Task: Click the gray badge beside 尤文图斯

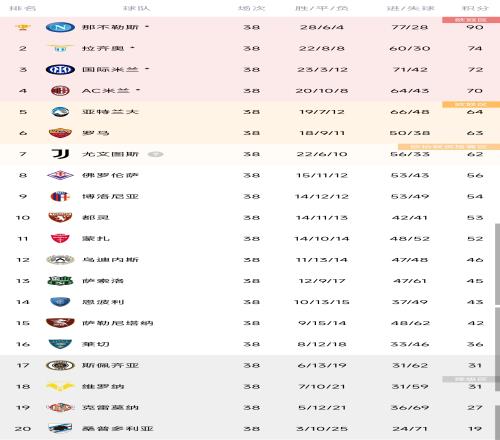Action: click(155, 154)
